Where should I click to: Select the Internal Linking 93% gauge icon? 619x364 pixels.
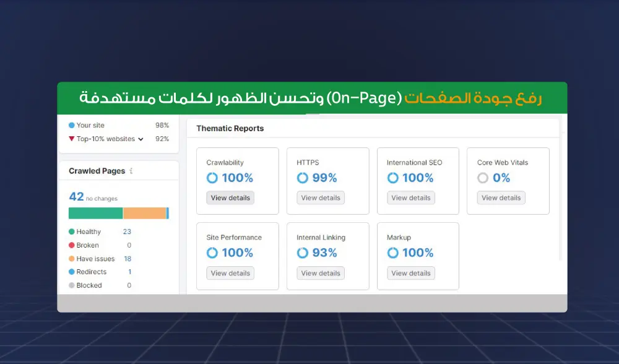pyautogui.click(x=303, y=253)
